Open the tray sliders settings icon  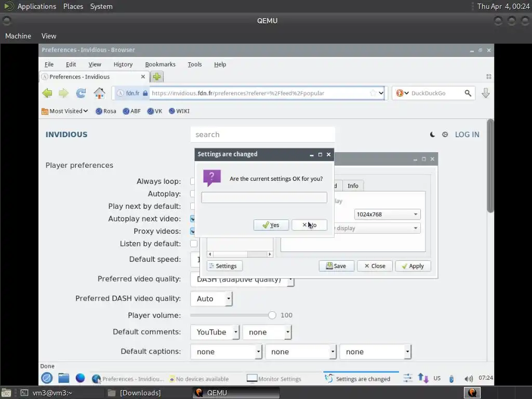pyautogui.click(x=407, y=378)
